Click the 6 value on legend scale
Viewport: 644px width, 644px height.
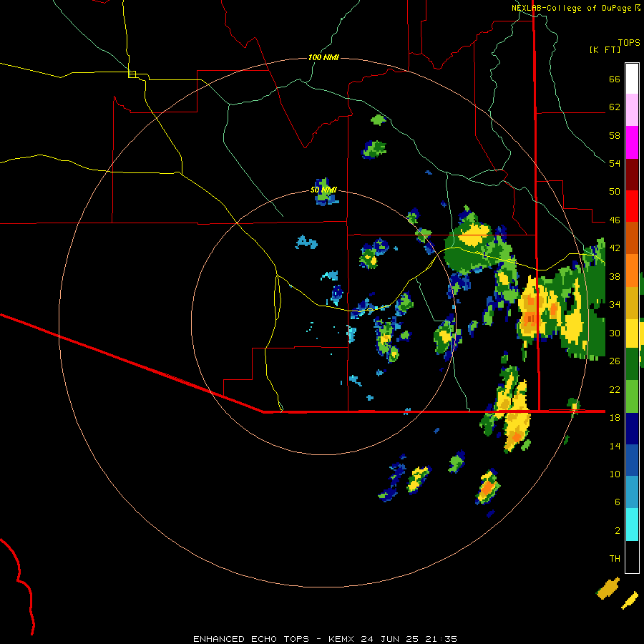point(618,502)
